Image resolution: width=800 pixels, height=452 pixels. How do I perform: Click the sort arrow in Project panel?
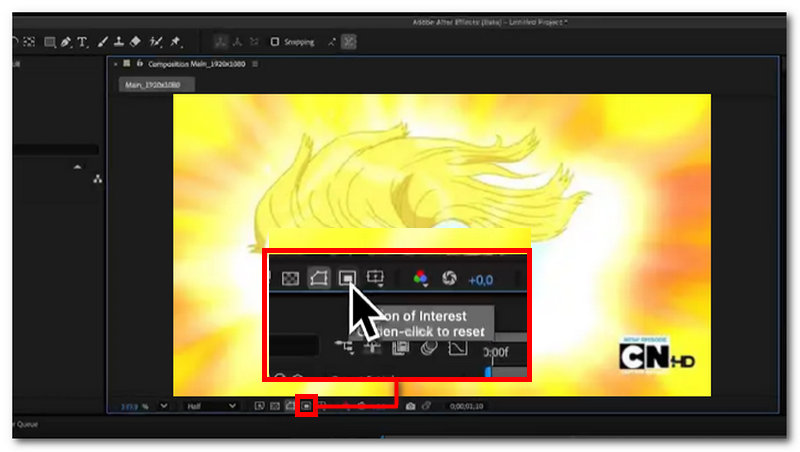tap(77, 167)
